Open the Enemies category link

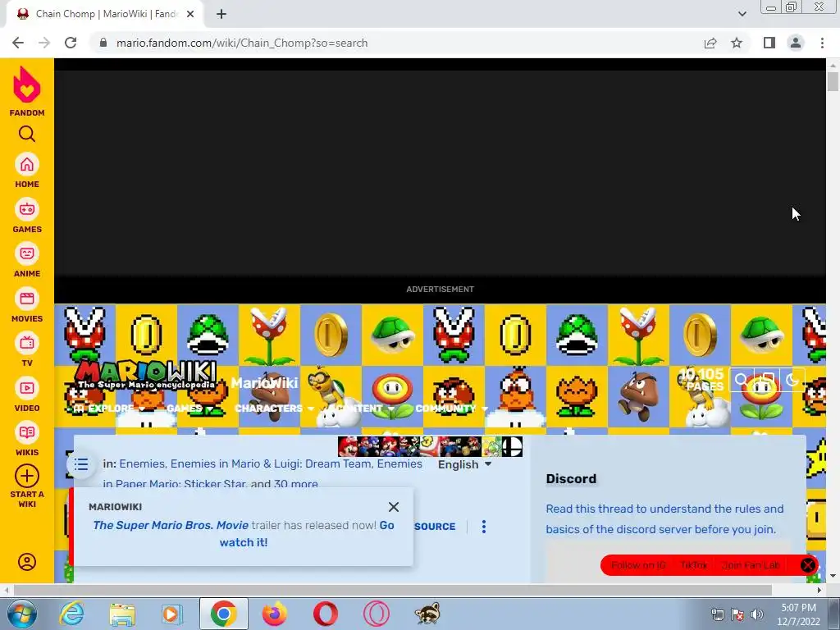point(142,464)
